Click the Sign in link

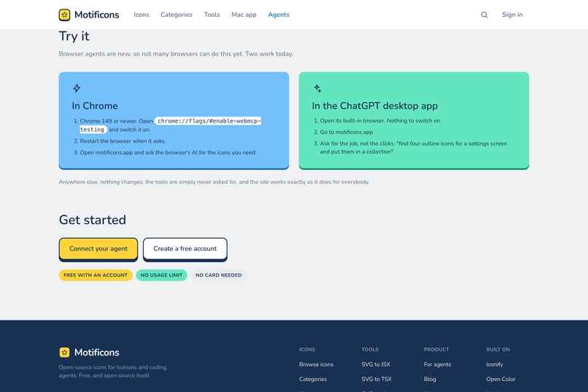512,15
